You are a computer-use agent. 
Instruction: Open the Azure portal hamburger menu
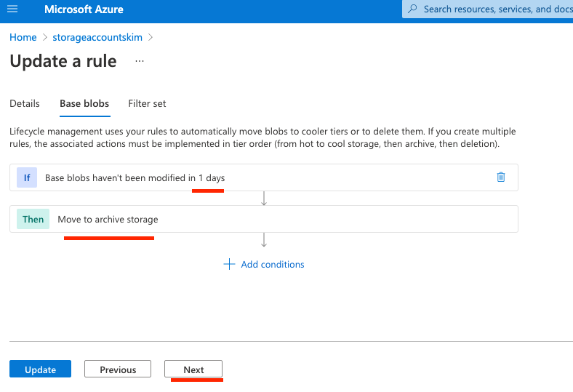click(x=12, y=9)
